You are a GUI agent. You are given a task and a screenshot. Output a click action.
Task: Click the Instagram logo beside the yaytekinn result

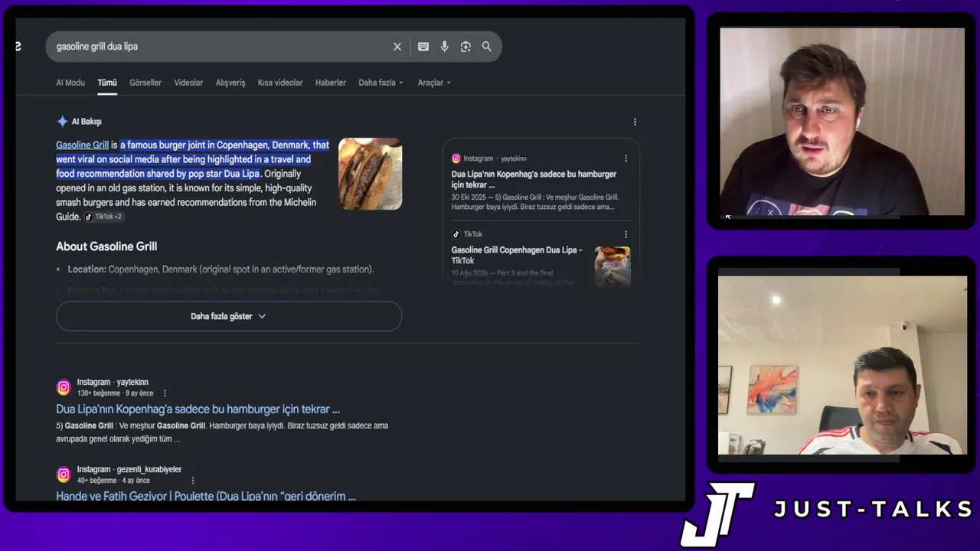pyautogui.click(x=64, y=387)
